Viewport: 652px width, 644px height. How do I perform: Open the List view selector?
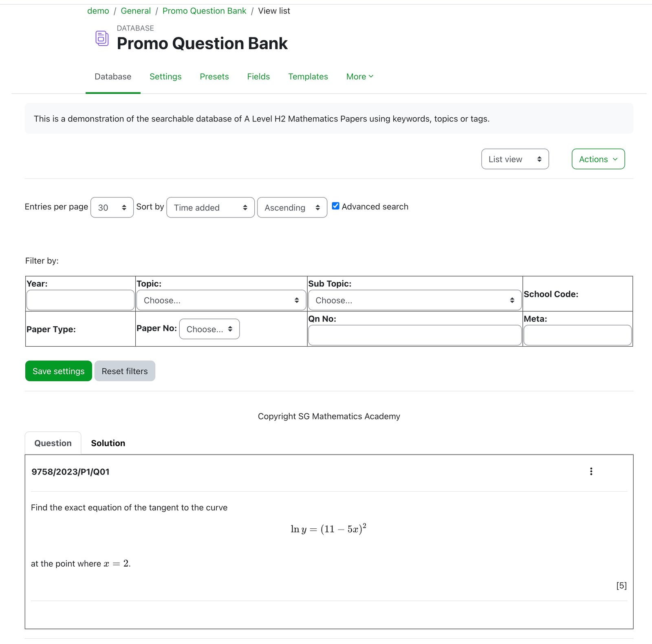(515, 159)
